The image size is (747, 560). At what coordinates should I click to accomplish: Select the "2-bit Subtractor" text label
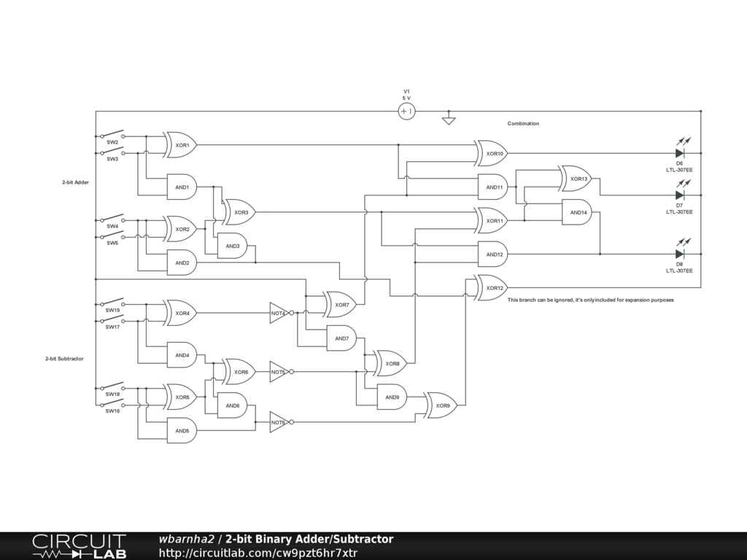tap(64, 359)
